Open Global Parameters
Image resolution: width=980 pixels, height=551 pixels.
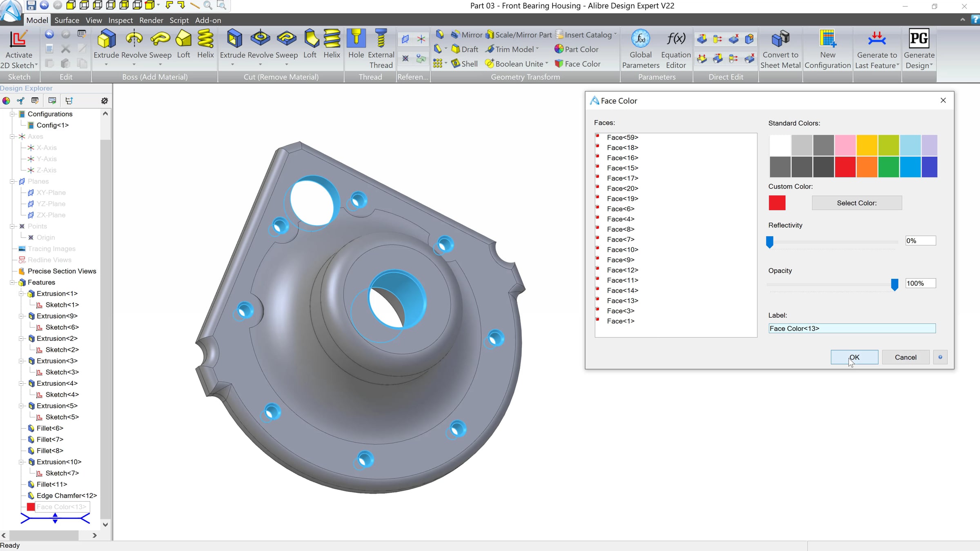click(641, 49)
